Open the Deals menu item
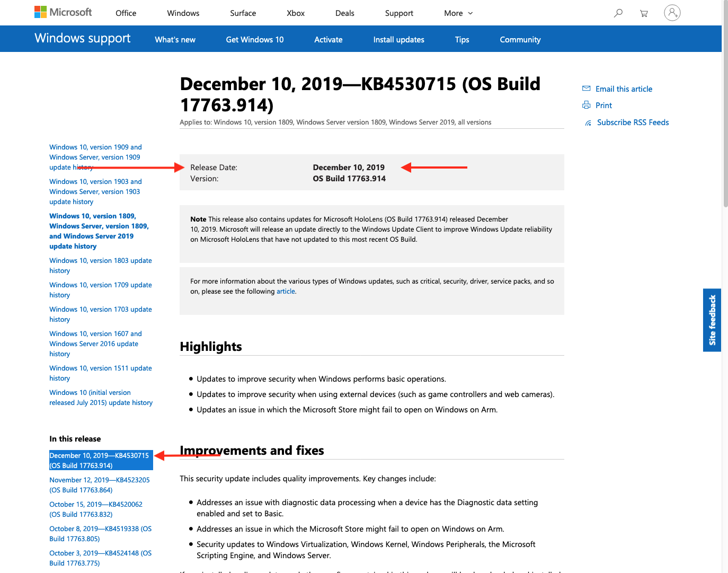This screenshot has height=573, width=728. point(345,13)
